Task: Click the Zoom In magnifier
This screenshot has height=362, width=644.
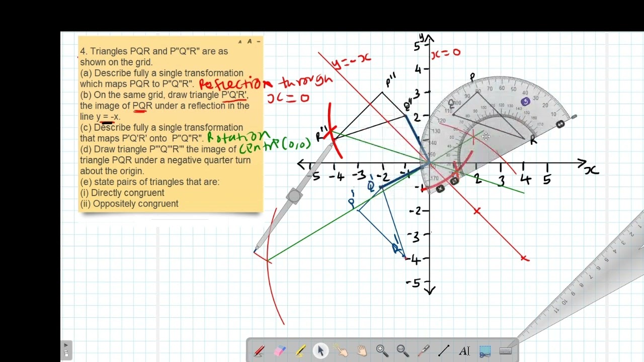Action: [382, 350]
